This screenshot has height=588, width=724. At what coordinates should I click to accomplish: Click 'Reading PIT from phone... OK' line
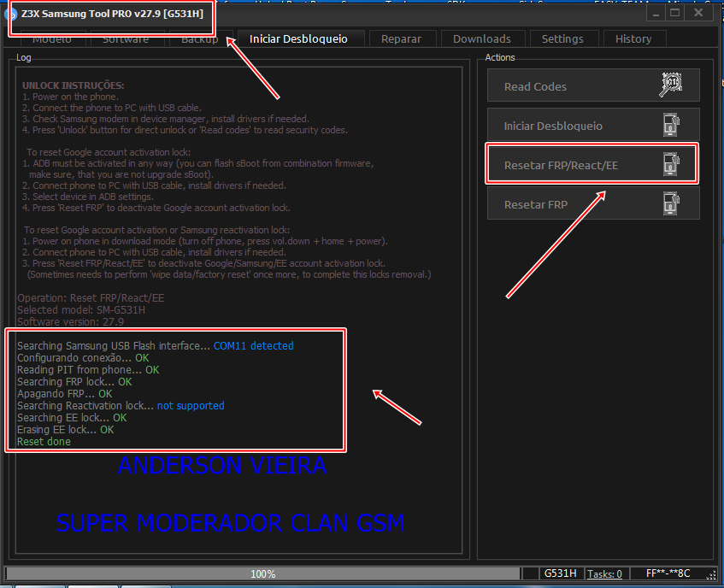click(x=88, y=370)
